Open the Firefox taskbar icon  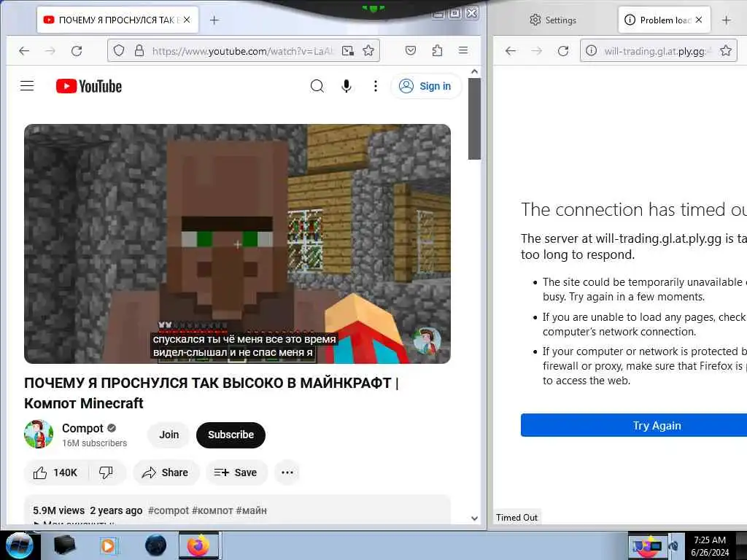coord(198,545)
